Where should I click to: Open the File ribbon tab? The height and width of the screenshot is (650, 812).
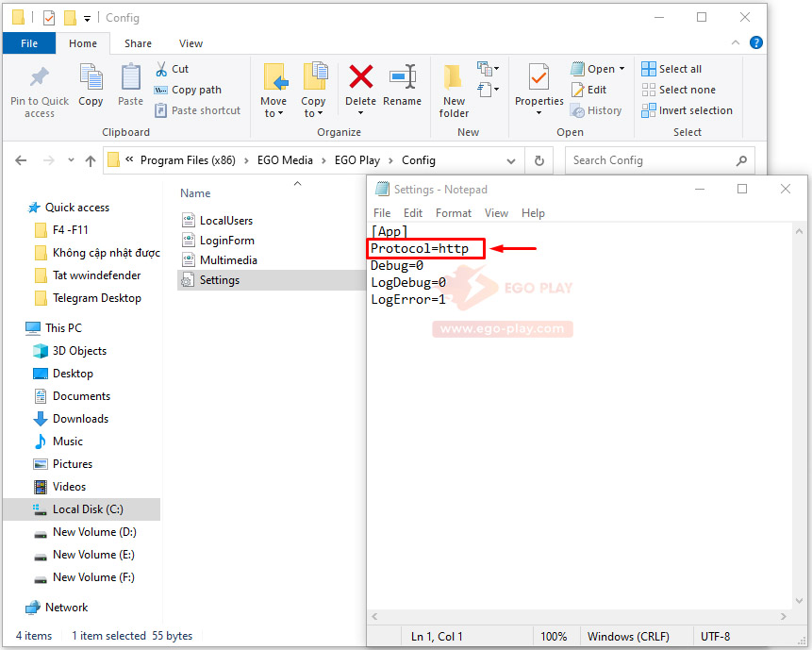[29, 43]
